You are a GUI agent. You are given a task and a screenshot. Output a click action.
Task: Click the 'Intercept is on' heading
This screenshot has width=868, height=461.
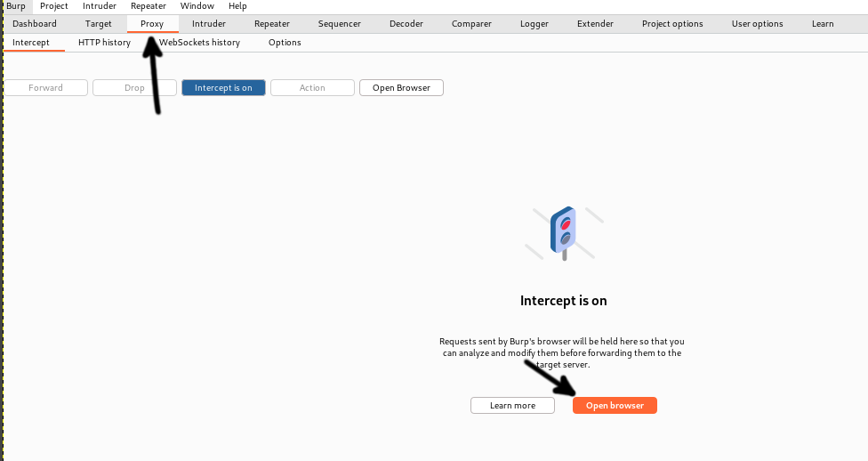coord(564,301)
